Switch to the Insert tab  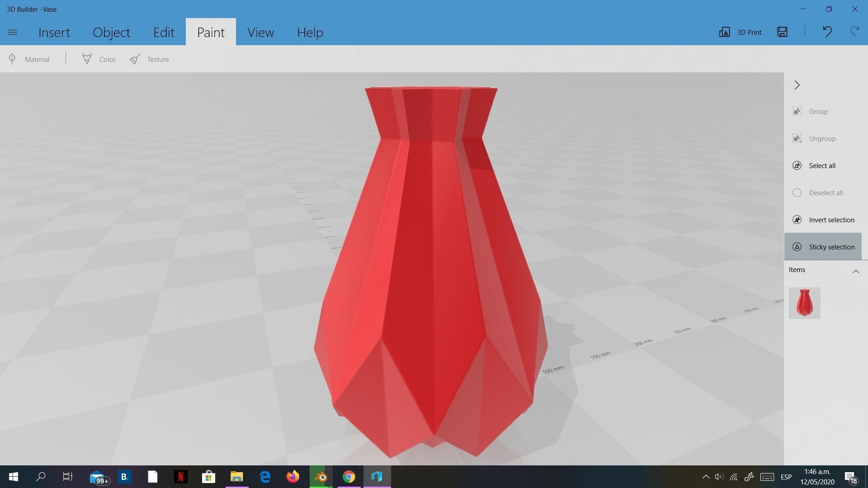54,32
